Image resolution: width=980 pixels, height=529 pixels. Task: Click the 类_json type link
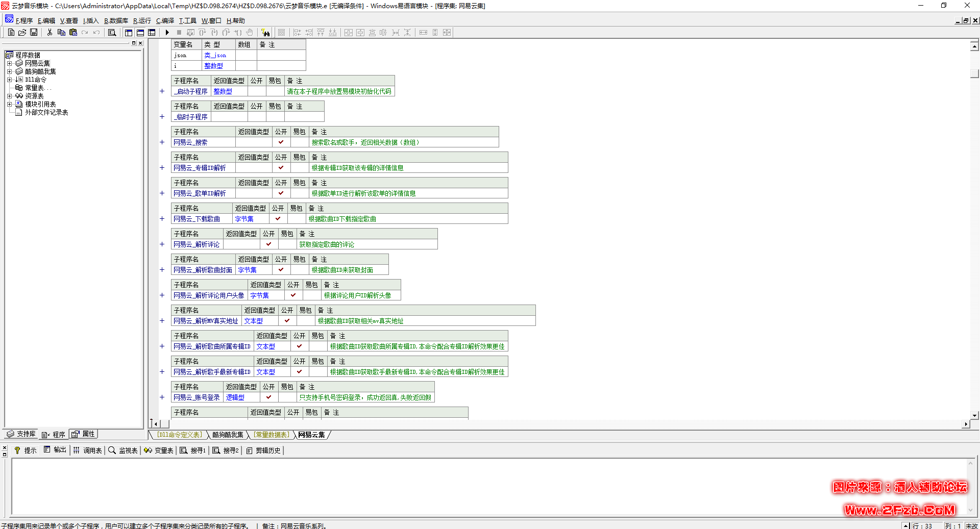[215, 55]
